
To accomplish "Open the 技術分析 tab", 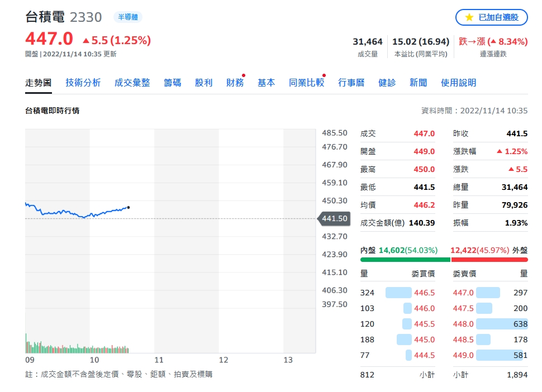I will [x=83, y=83].
